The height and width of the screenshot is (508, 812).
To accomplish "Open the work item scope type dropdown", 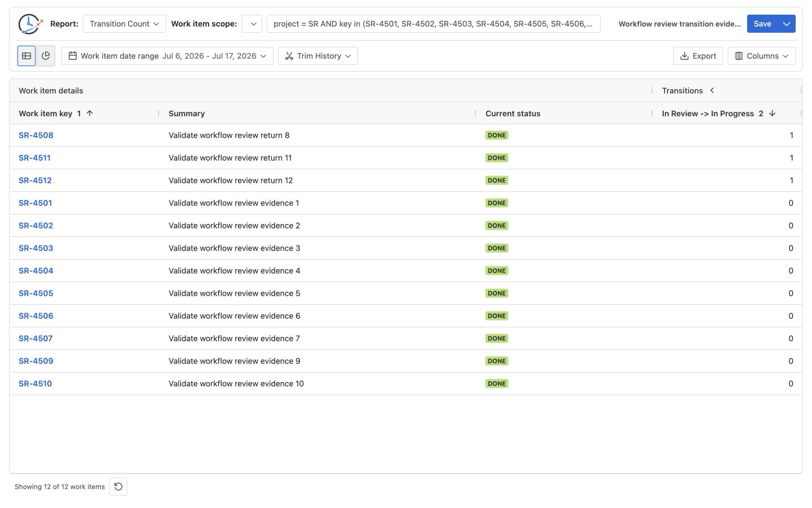I will pos(252,24).
